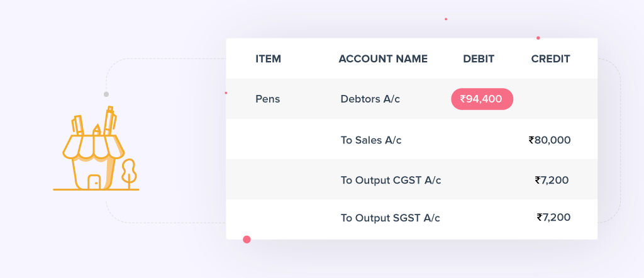The height and width of the screenshot is (278, 644).
Task: Open the To Sales A/c entry
Action: pos(370,140)
